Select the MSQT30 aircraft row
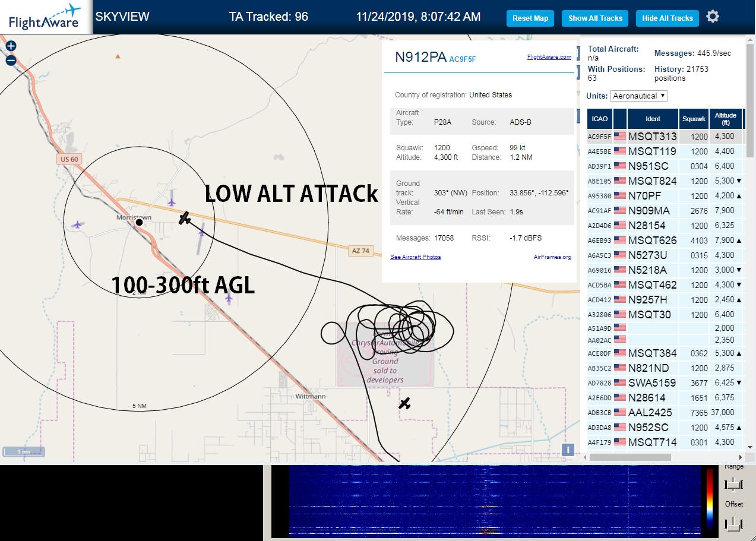Viewport: 756px width, 541px height. [665, 315]
